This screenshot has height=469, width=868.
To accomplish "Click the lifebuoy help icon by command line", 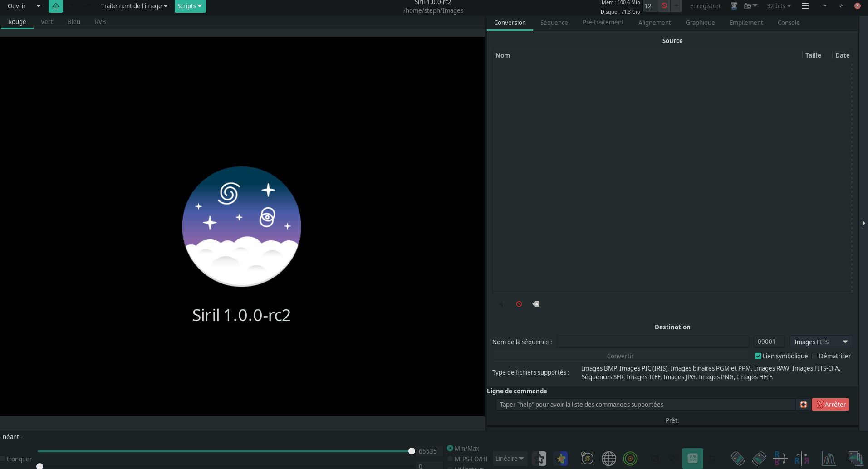I will tap(803, 405).
